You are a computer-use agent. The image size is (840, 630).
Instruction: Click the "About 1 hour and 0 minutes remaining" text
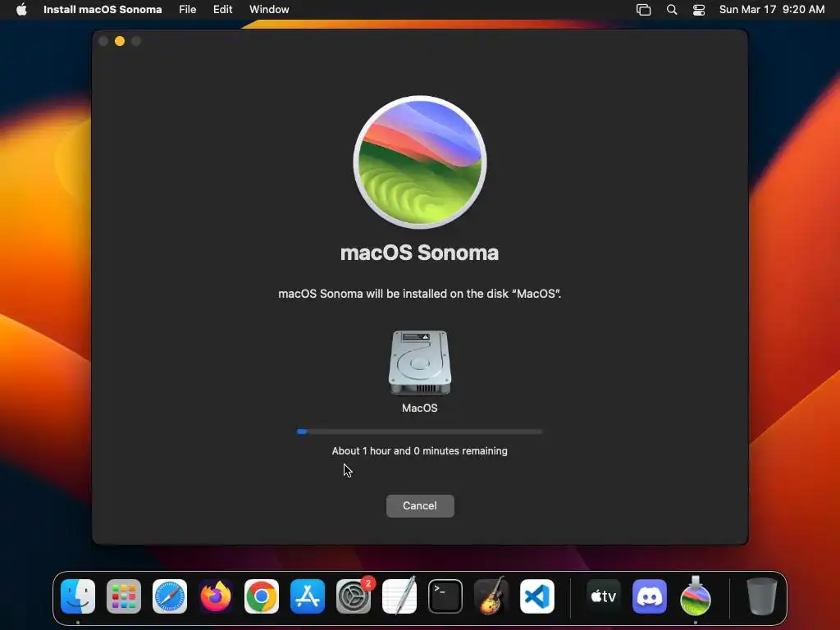click(419, 451)
